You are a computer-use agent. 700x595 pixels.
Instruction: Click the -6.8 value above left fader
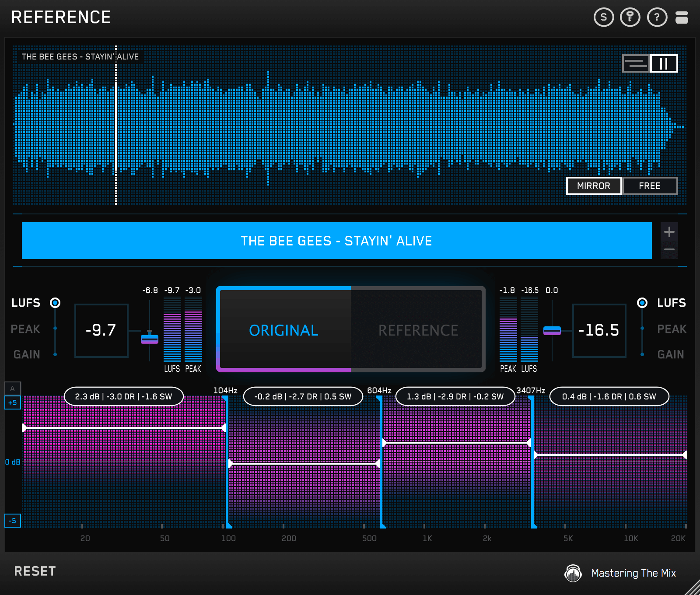tap(150, 290)
